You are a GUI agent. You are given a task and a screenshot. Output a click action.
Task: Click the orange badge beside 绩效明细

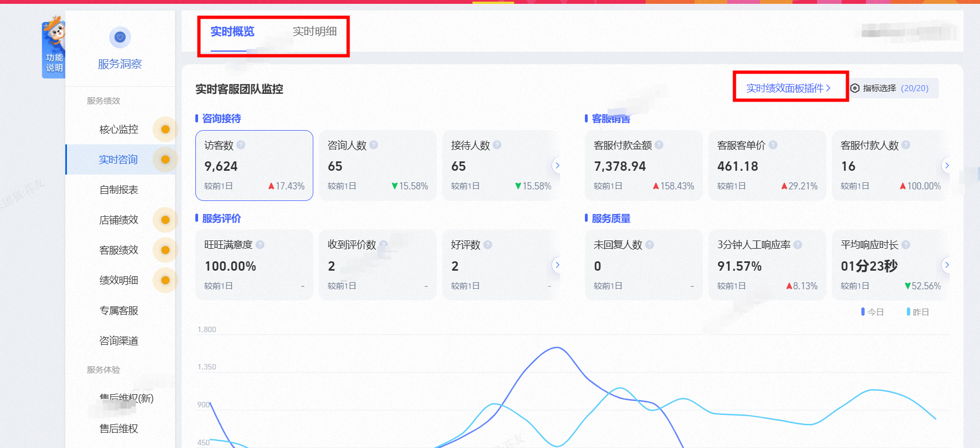165,281
